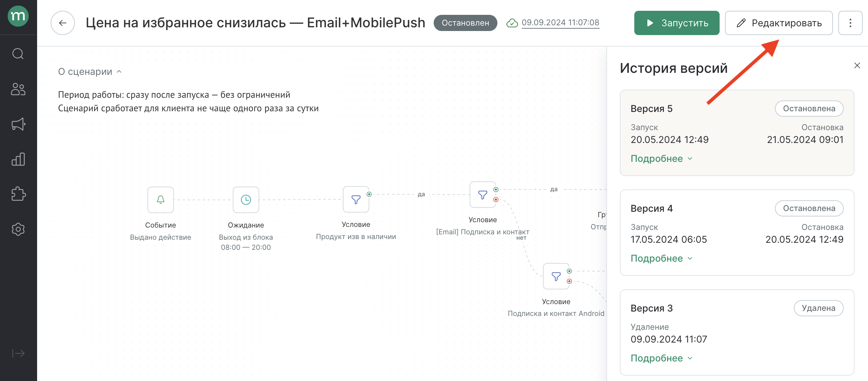Click the Остановлена badge on Версия 4
868x381 pixels.
coord(809,208)
